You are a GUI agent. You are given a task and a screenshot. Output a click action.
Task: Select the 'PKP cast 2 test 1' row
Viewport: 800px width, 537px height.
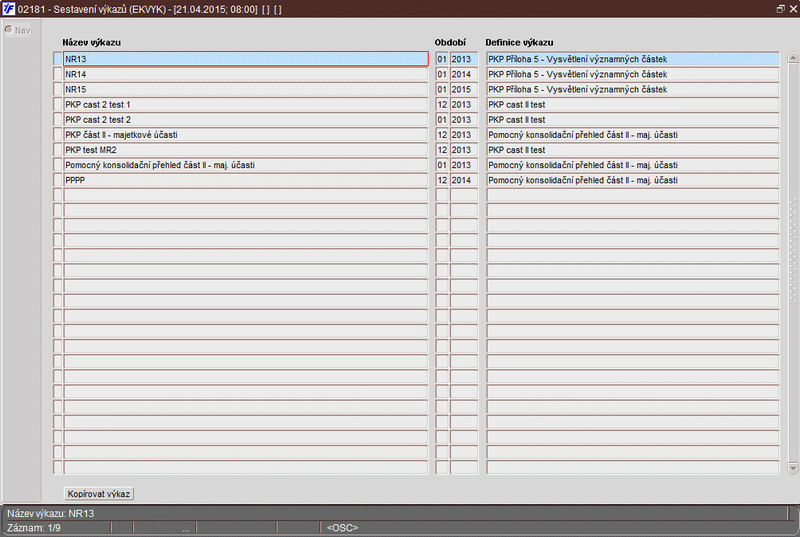click(245, 104)
